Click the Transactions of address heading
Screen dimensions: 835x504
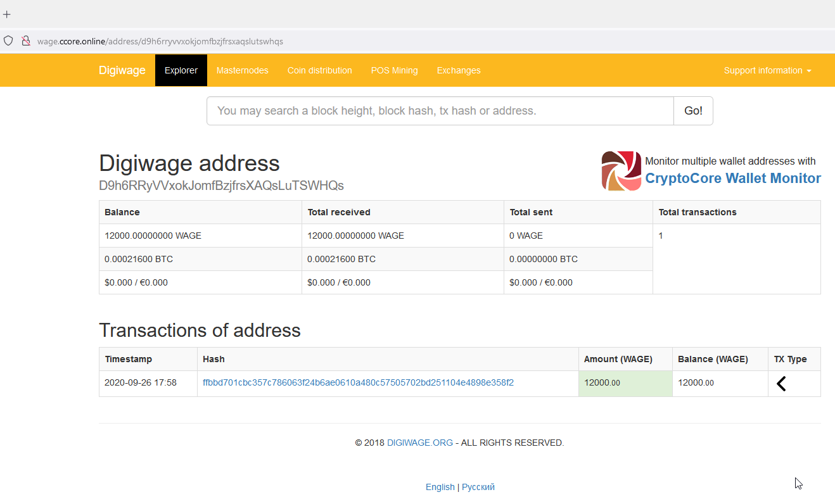coord(200,331)
